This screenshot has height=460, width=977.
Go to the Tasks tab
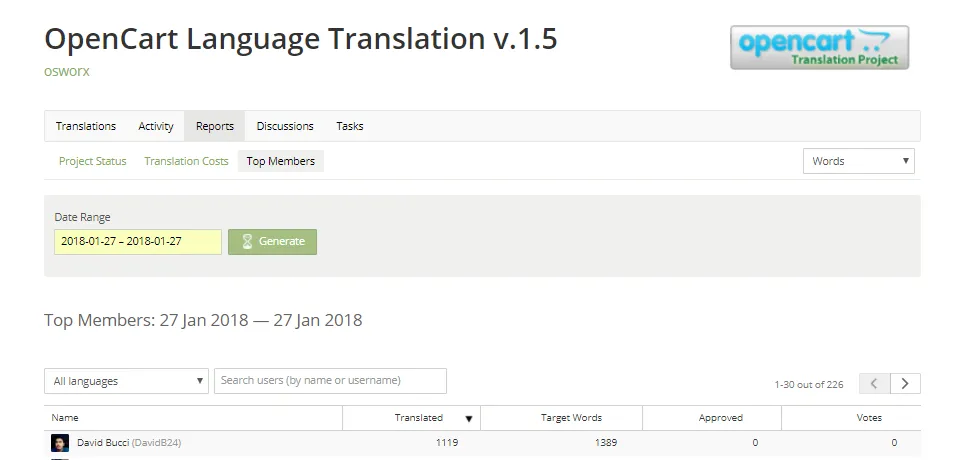point(350,126)
